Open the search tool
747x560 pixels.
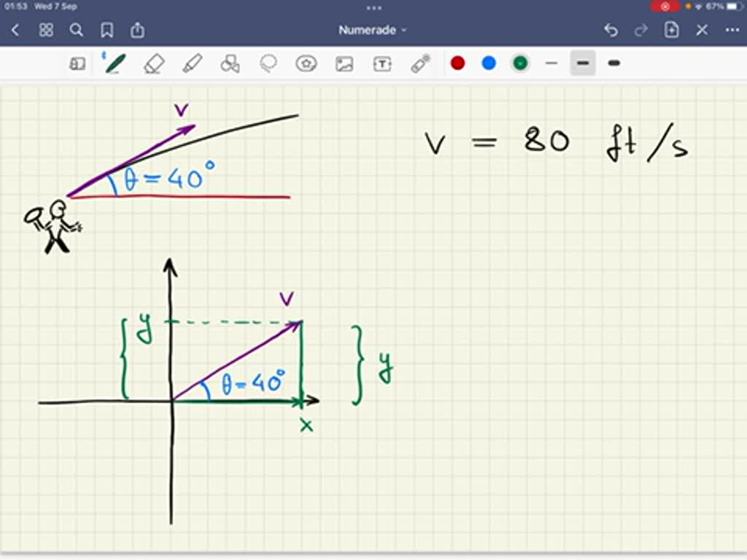coord(77,30)
